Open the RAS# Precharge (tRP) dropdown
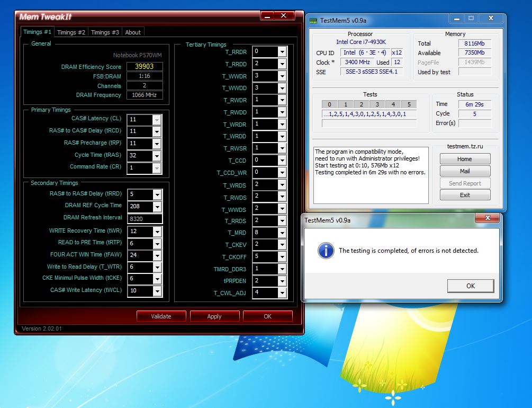 coord(157,144)
